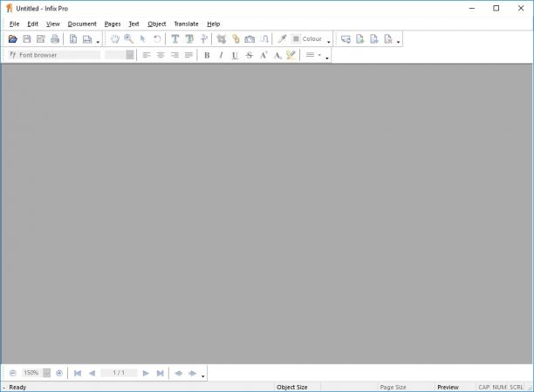Expand the tools toolbar overflow after Colour
The height and width of the screenshot is (392, 534).
pos(329,42)
